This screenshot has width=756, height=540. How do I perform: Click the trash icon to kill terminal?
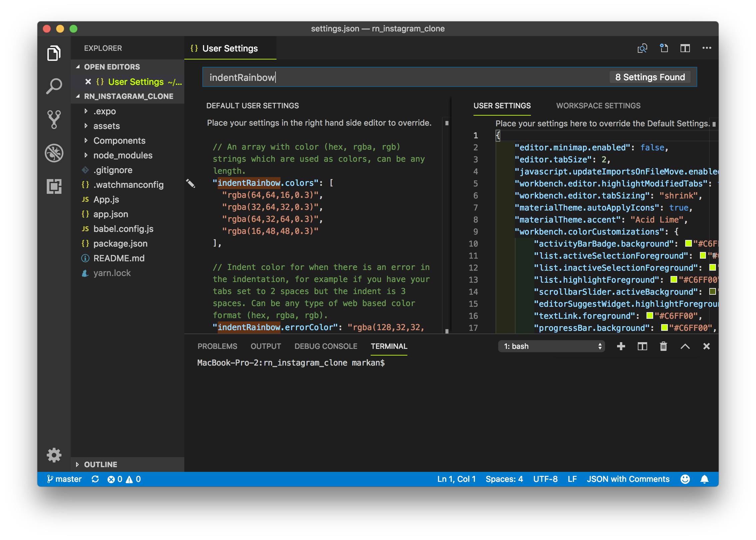click(x=663, y=346)
